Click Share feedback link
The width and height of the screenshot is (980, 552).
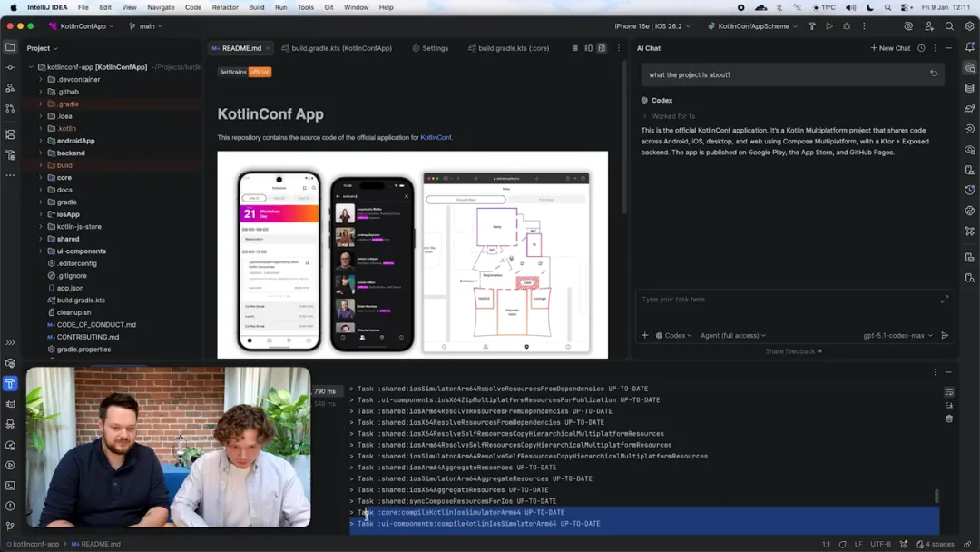793,351
